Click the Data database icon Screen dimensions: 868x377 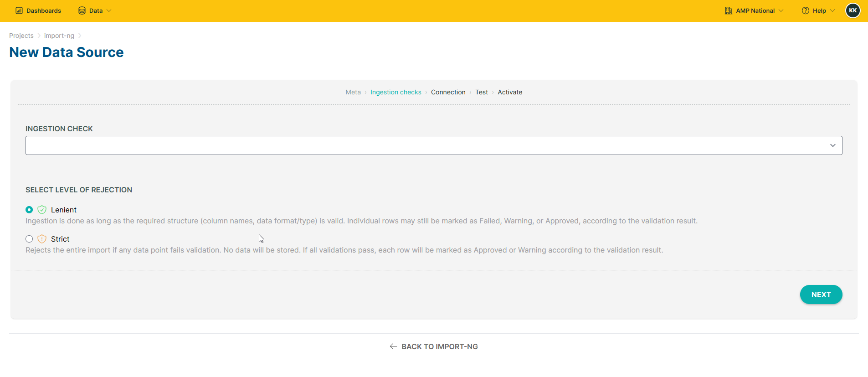[82, 10]
